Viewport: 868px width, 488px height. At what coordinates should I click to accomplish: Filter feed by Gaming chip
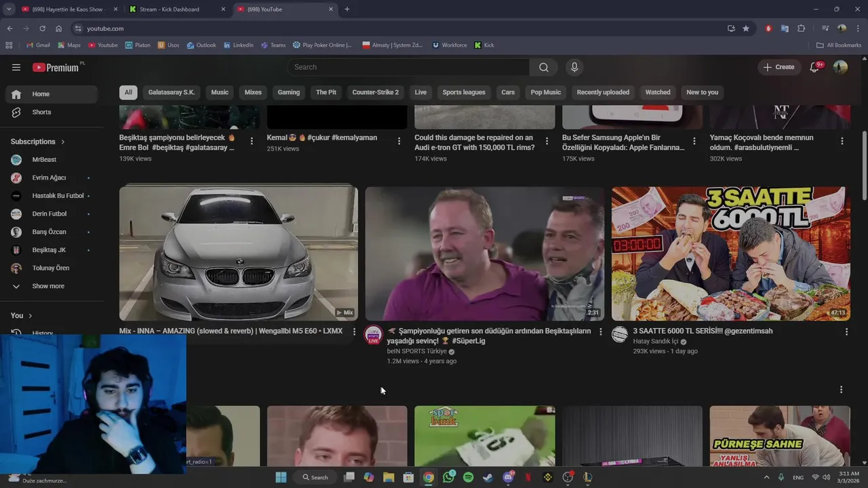(x=288, y=92)
